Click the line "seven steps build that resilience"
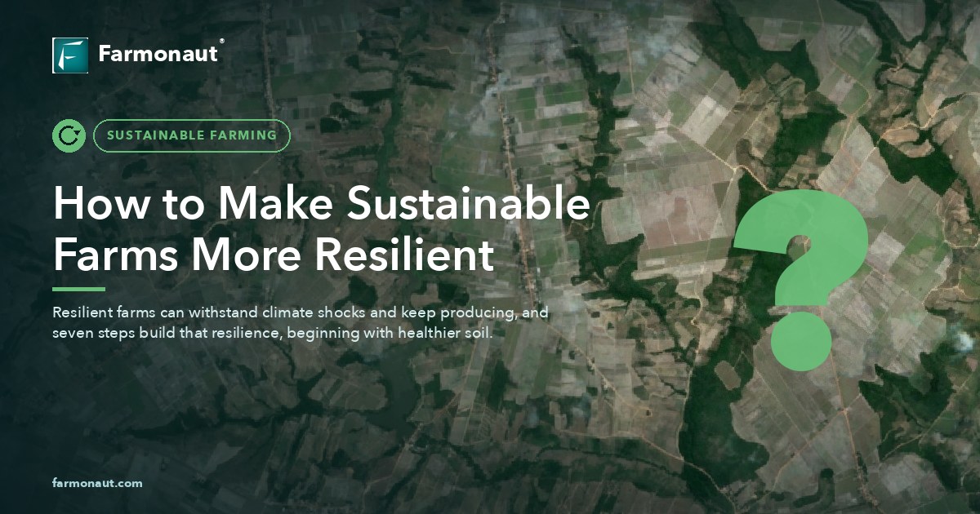 click(272, 334)
